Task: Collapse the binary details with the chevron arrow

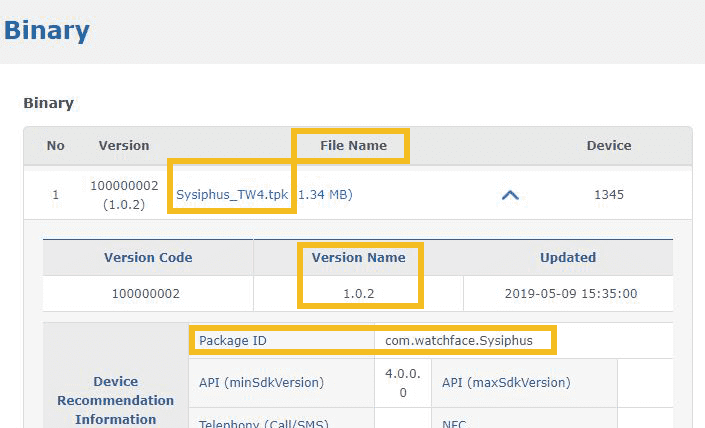Action: coord(510,195)
